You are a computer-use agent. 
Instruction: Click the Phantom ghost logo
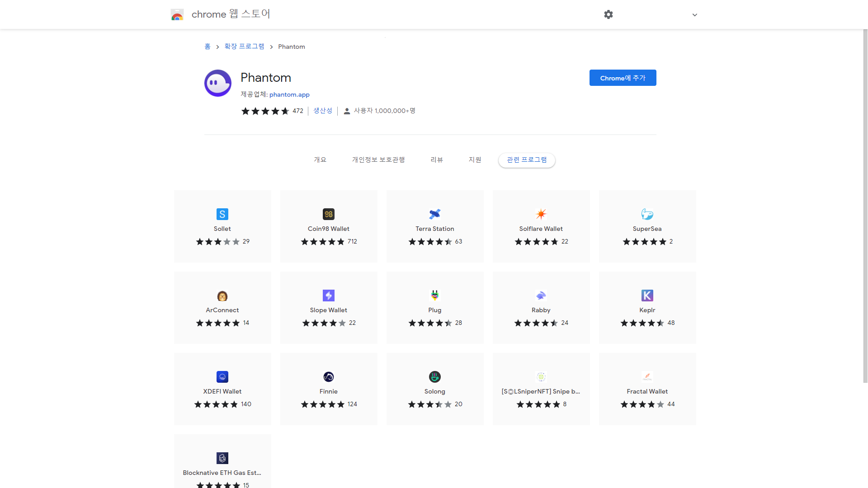click(x=218, y=83)
